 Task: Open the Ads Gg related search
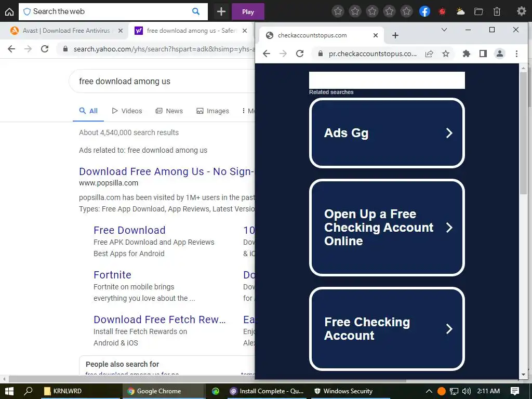pos(387,133)
